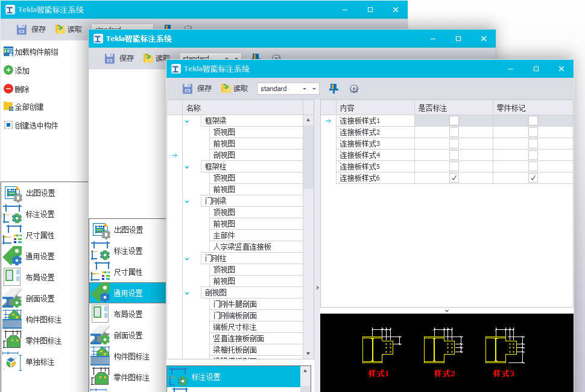Check 是否标注 for 连接板样式4
Image resolution: width=585 pixels, height=392 pixels.
(x=454, y=155)
